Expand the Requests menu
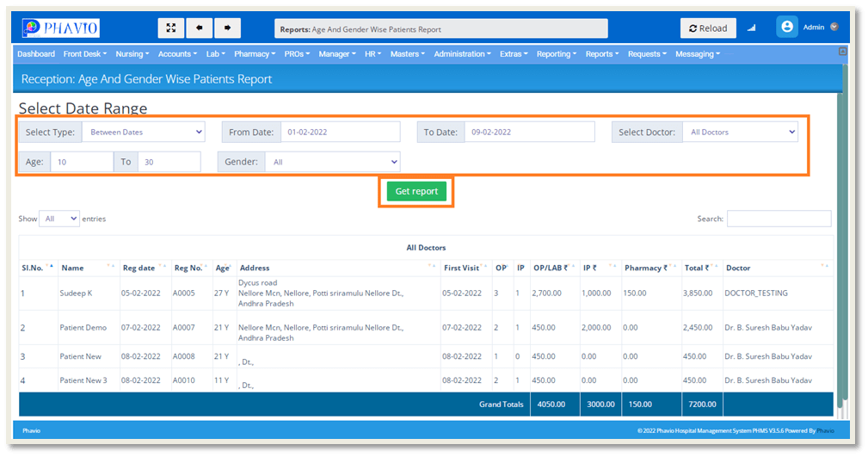Viewport: 868px width, 457px height. 647,53
